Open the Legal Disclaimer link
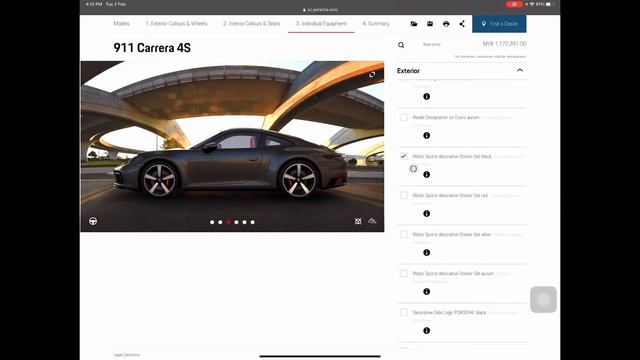The height and width of the screenshot is (360, 640). click(127, 355)
